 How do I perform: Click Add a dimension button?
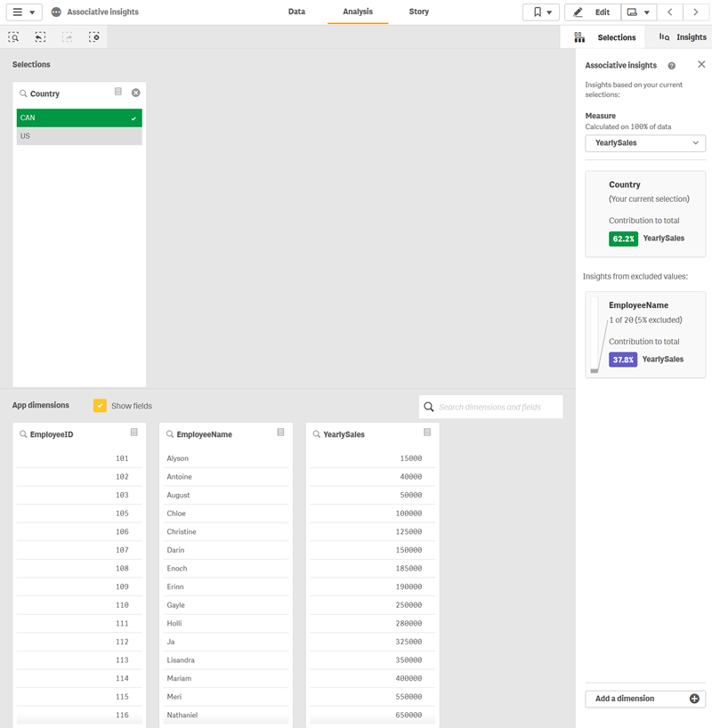(x=645, y=699)
